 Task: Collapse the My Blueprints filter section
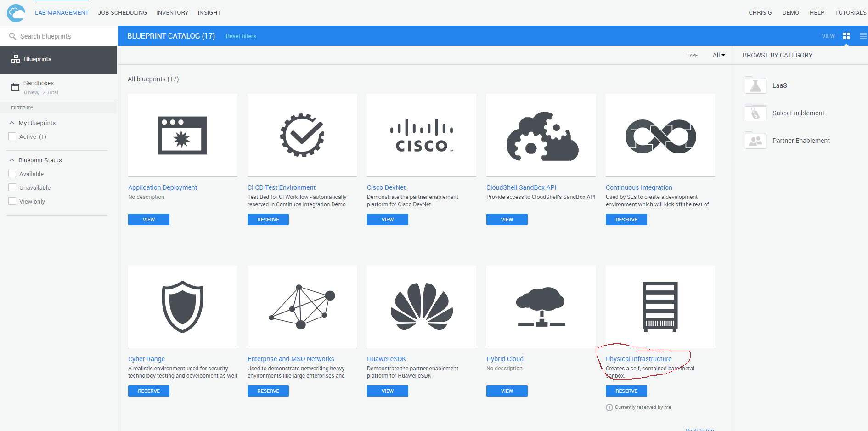[x=12, y=123]
